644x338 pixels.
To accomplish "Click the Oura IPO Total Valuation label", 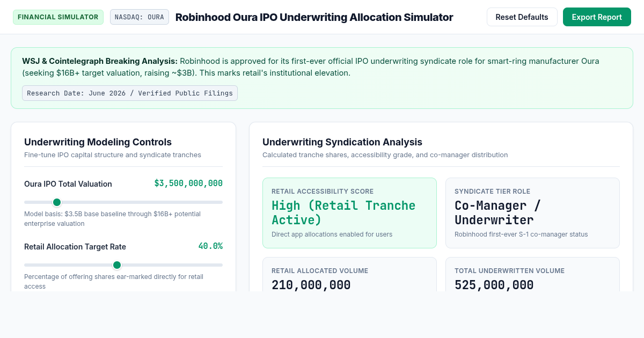I will pos(68,184).
